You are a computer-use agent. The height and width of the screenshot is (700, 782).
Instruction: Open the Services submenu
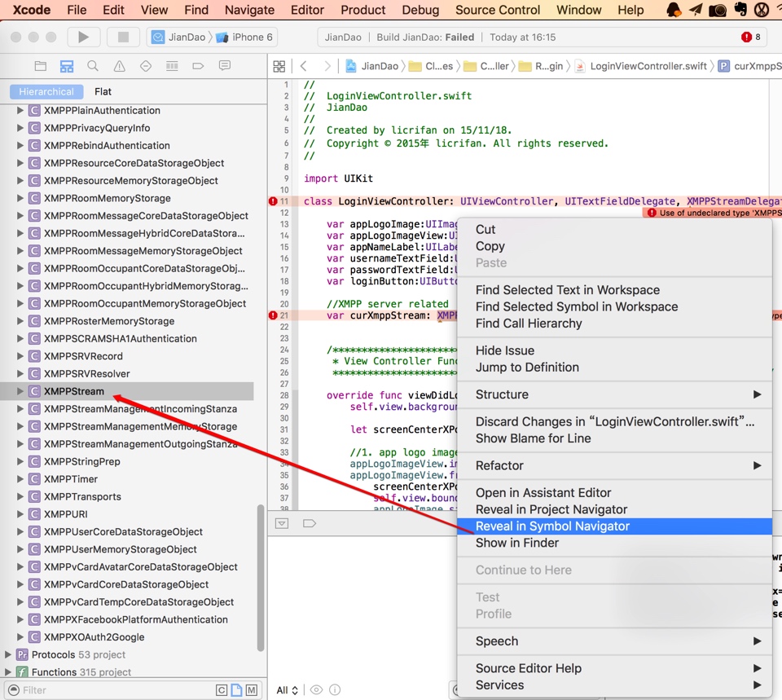pos(614,685)
